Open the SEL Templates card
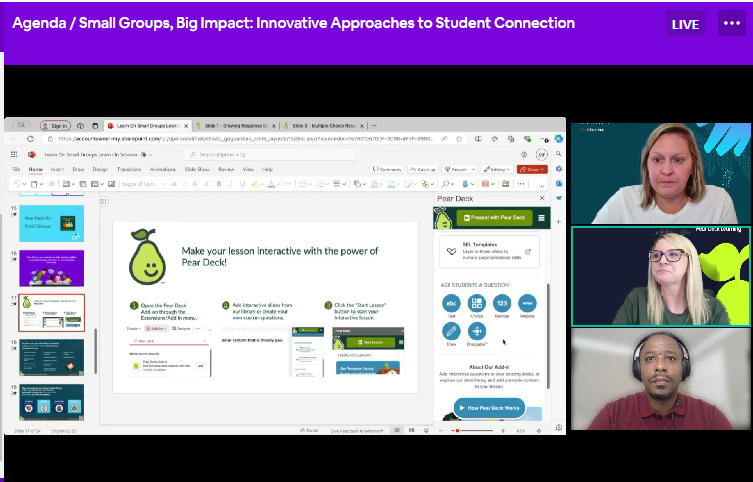753x482 pixels. coord(489,252)
